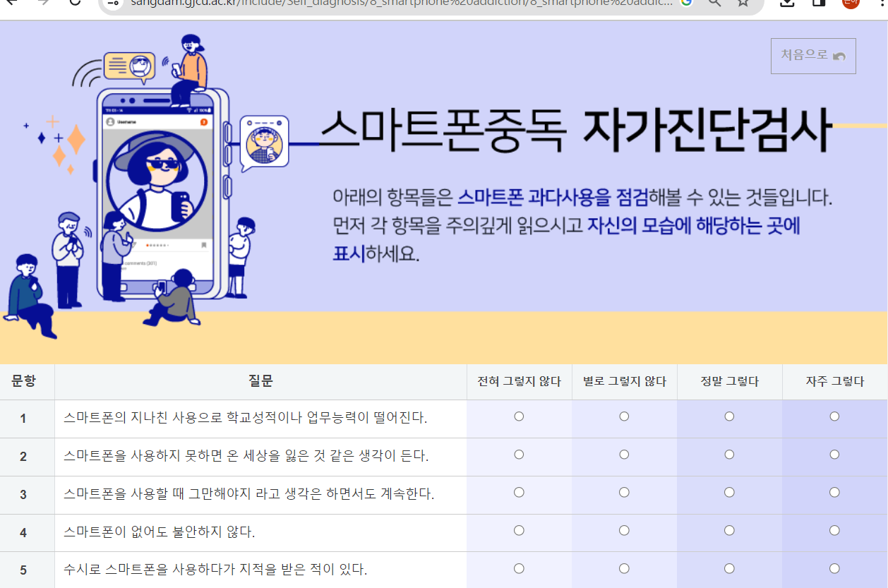Select '자주 그렇다' for question 1
Viewport: 888px width, 588px height.
click(x=834, y=416)
